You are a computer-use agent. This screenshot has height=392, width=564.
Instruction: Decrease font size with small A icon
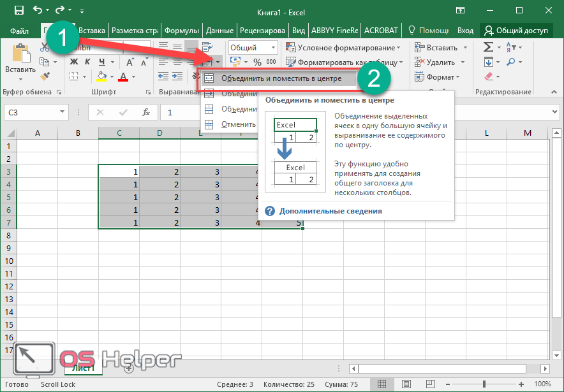(x=144, y=62)
